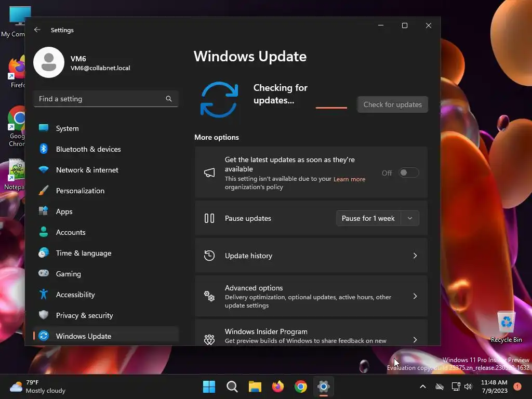Click VM6@collabnet.local account email

pos(100,68)
